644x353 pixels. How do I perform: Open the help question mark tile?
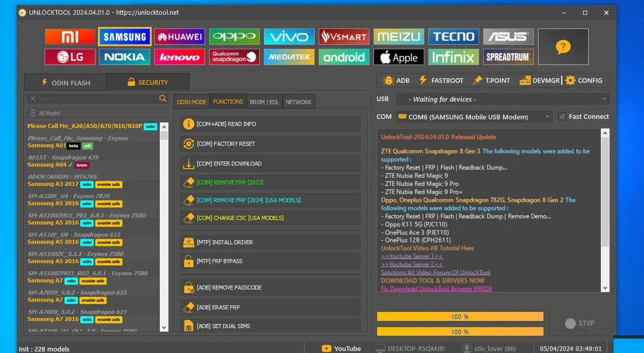[563, 47]
